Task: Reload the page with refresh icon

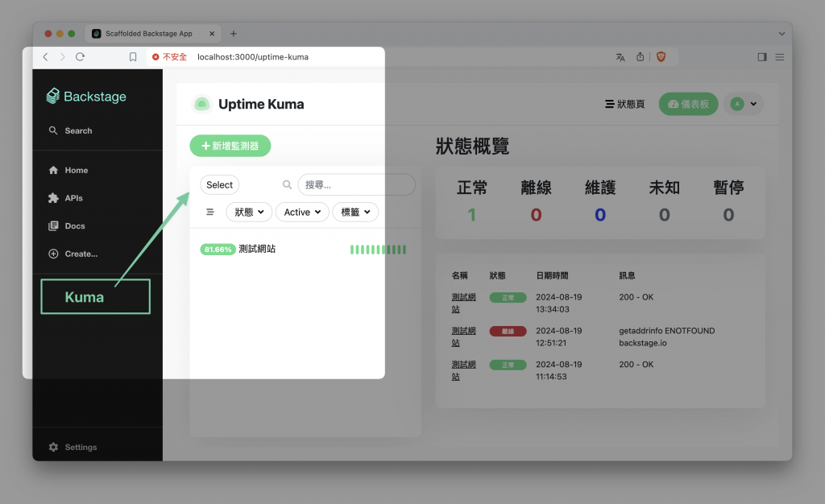Action: [x=80, y=56]
